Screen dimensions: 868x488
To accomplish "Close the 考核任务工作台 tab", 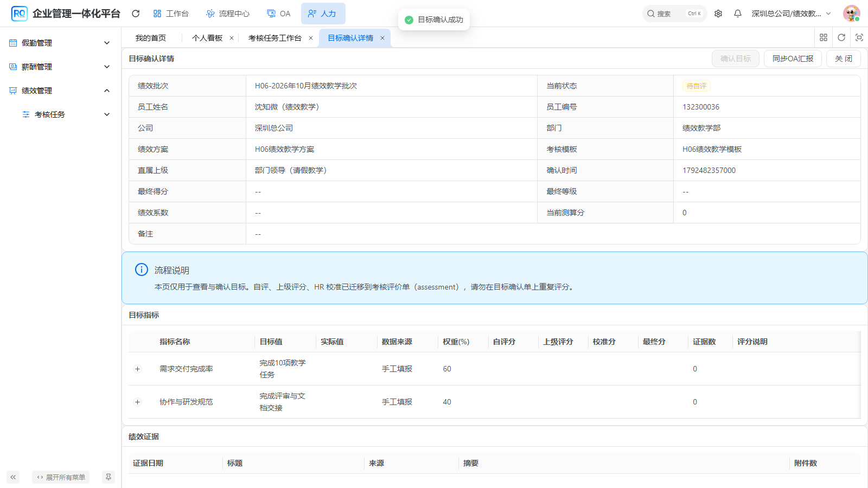I will 311,38.
